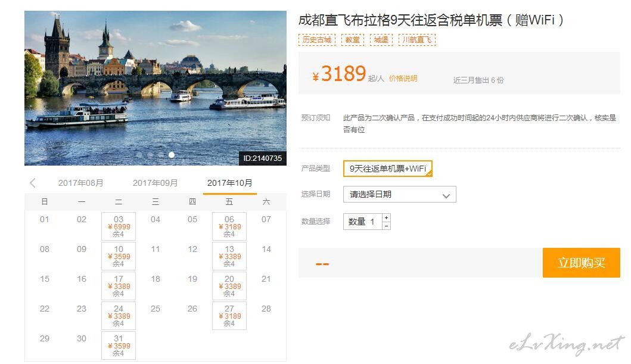Image resolution: width=631 pixels, height=364 pixels.
Task: Select the active white carousel dot
Action: [172, 155]
